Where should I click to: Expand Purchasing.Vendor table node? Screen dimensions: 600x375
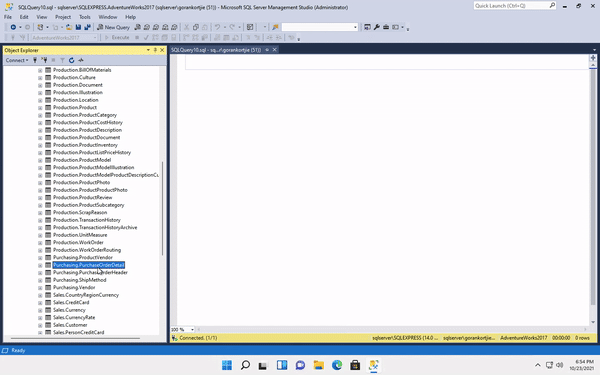coord(40,288)
